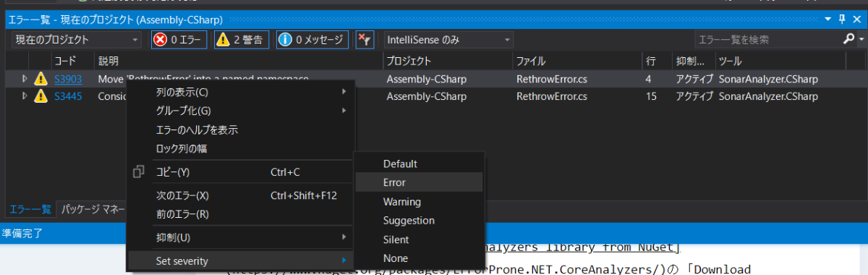This screenshot has width=868, height=275.
Task: Switch to the エラー一覧 tab
Action: pos(30,209)
